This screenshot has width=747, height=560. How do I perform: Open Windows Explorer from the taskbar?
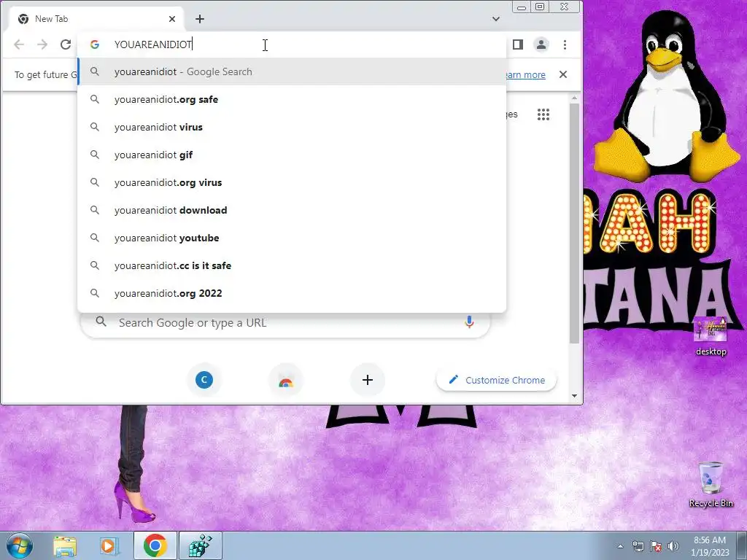[x=65, y=545]
